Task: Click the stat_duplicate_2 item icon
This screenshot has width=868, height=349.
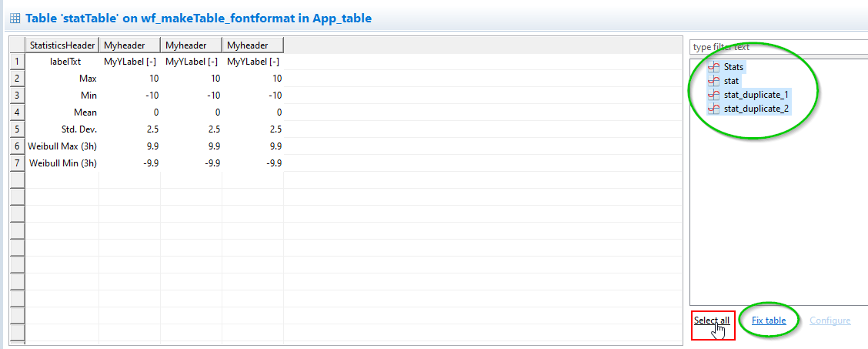Action: (x=713, y=109)
